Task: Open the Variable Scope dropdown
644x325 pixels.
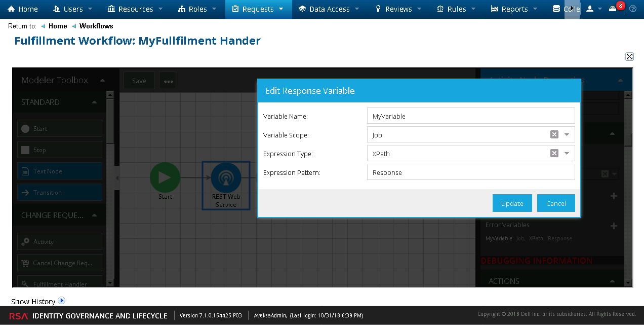Action: pyautogui.click(x=567, y=134)
